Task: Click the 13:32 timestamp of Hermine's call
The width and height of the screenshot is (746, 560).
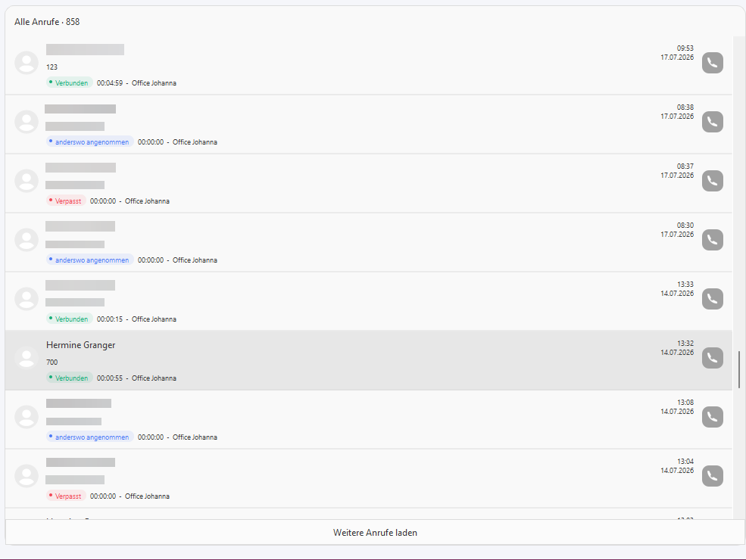Action: [x=685, y=344]
